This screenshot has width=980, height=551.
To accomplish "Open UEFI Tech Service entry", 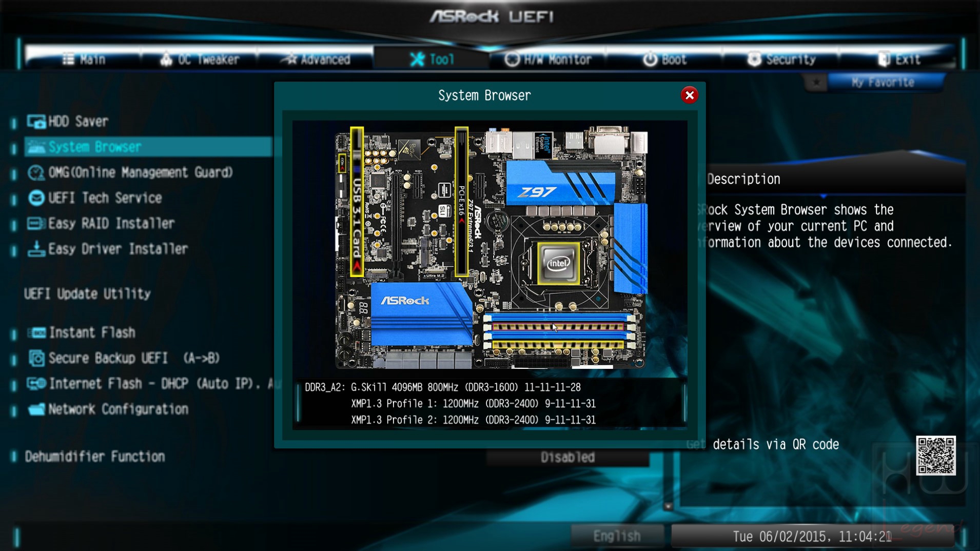I will coord(105,198).
